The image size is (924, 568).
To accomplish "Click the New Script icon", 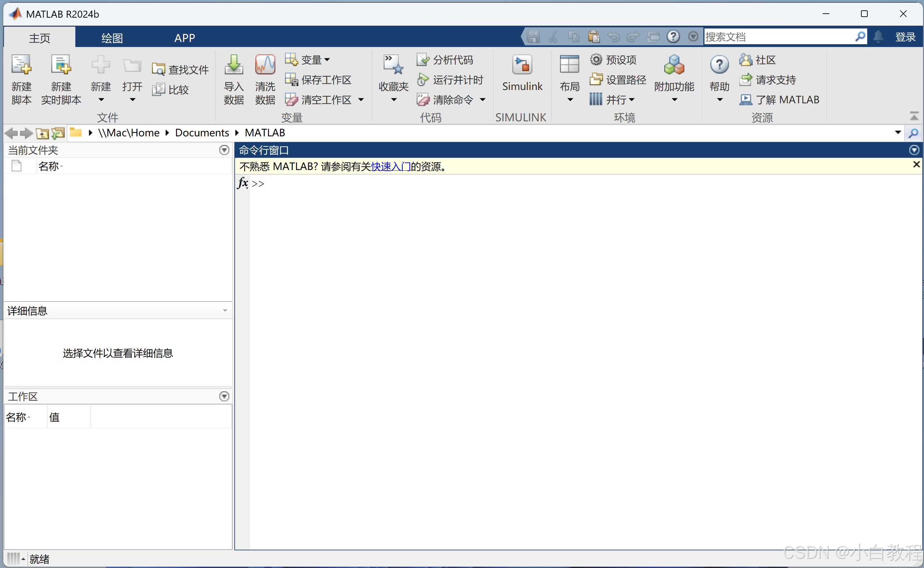I will click(x=21, y=65).
